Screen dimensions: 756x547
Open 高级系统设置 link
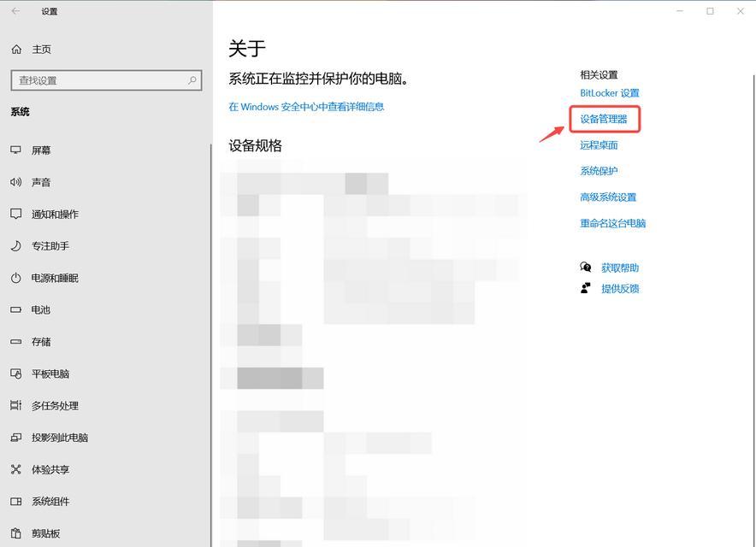[x=608, y=197]
